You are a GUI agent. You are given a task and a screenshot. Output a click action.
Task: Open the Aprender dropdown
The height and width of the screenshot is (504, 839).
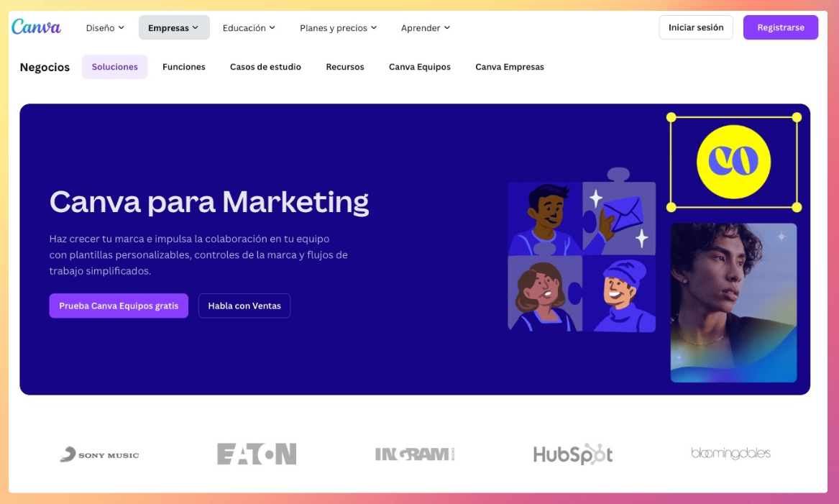point(425,27)
